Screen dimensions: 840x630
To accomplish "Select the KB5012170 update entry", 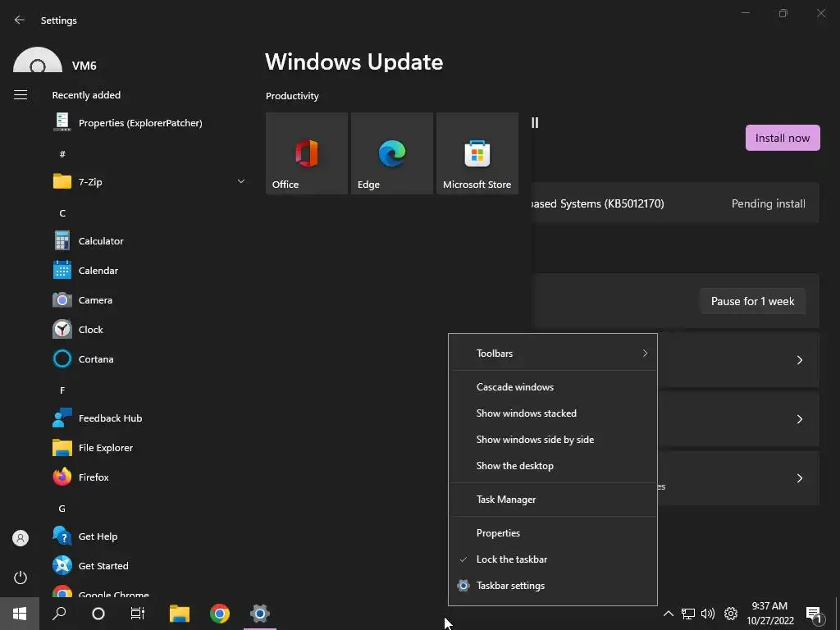I will pyautogui.click(x=675, y=203).
